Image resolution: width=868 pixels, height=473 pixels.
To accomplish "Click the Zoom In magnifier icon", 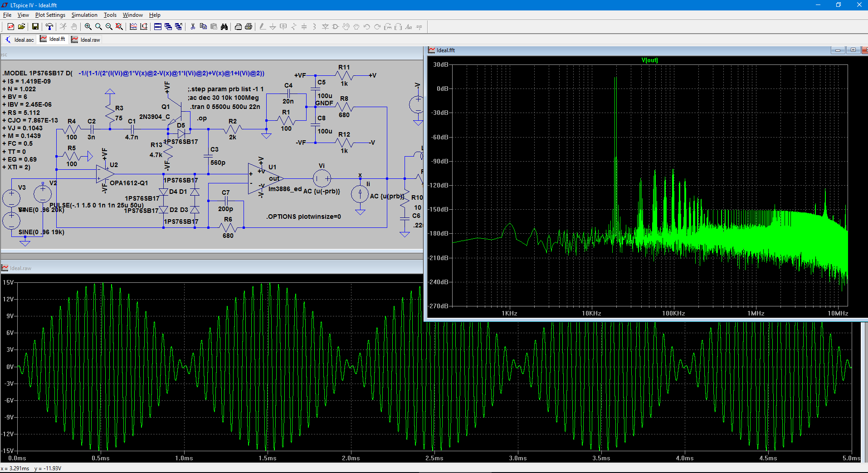I will (88, 27).
